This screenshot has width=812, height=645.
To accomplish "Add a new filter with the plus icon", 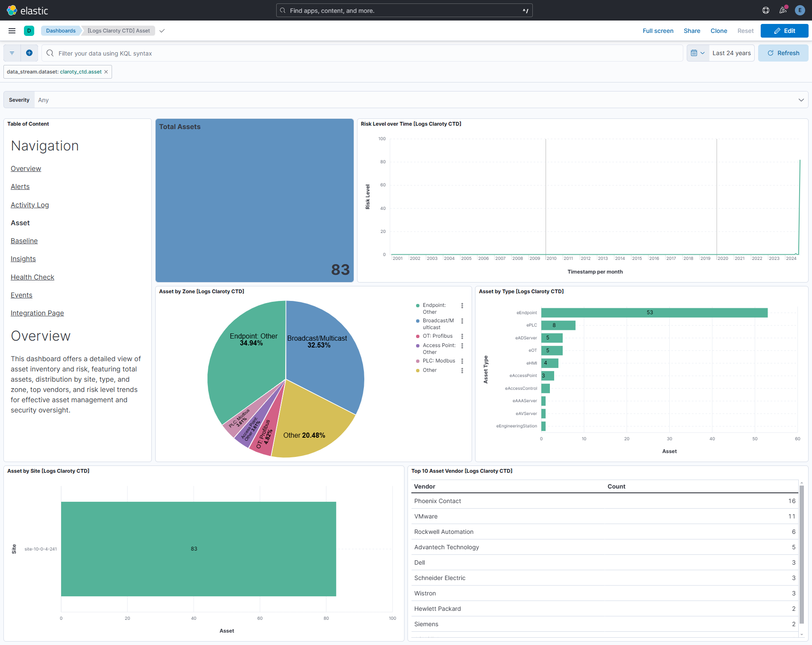I will 29,53.
